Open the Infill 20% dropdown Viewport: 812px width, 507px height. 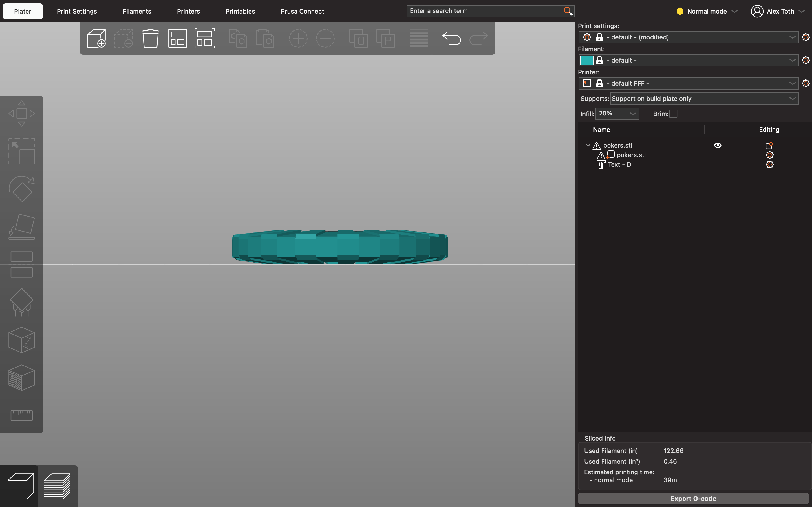[617, 114]
